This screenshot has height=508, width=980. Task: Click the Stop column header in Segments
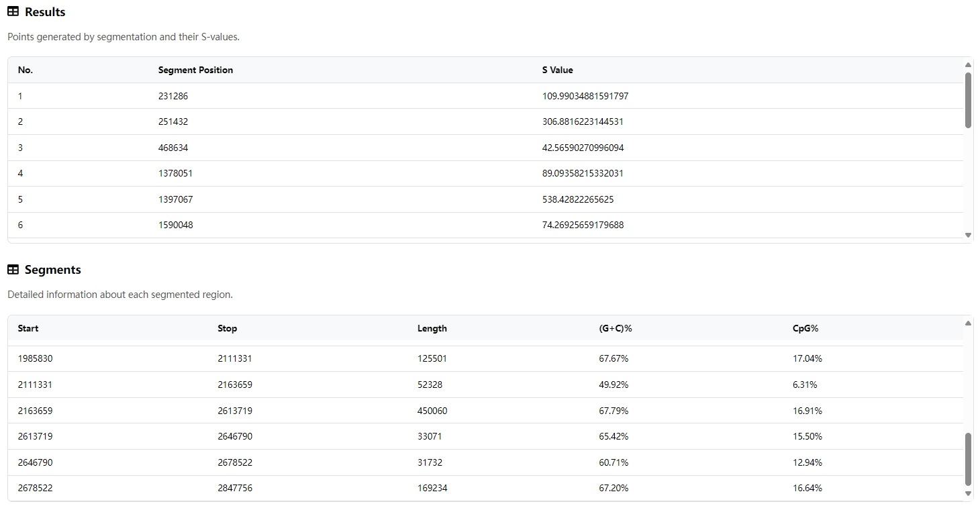pyautogui.click(x=228, y=328)
